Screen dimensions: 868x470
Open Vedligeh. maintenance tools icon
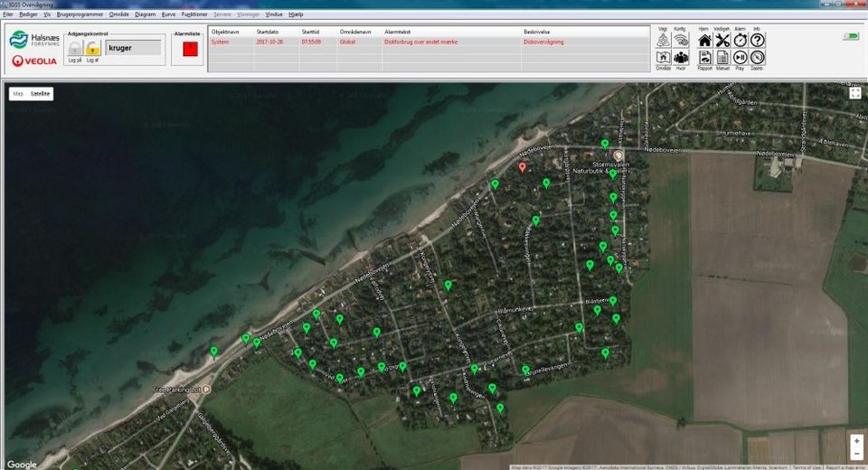point(722,40)
